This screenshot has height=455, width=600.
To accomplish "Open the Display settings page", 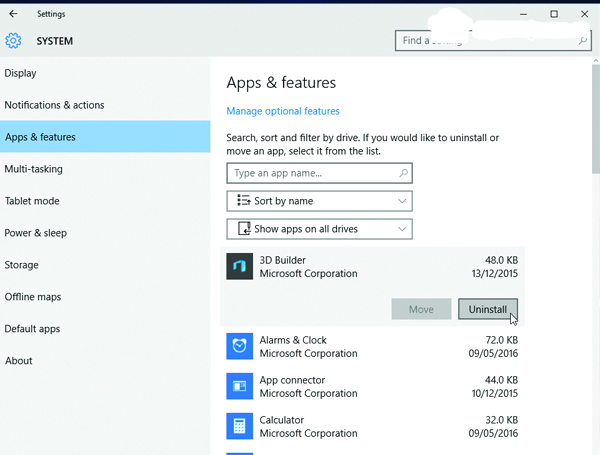I will pyautogui.click(x=105, y=73).
